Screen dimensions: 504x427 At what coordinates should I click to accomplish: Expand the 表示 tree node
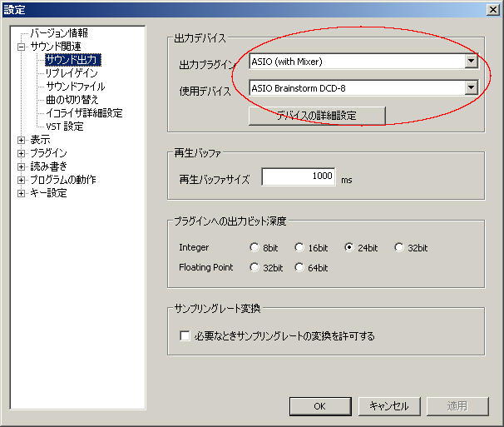coord(22,140)
